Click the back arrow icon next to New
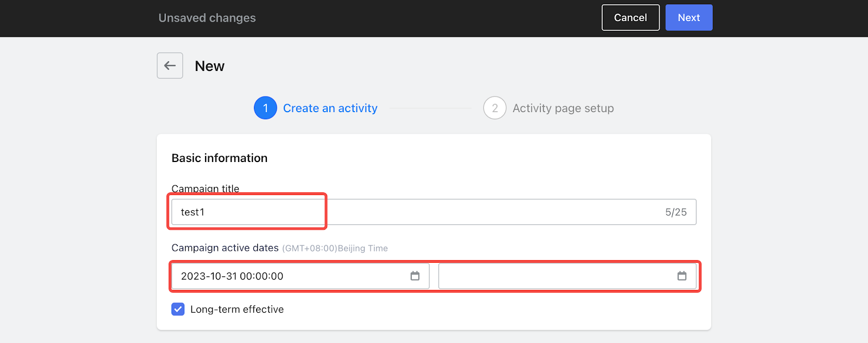 (x=170, y=66)
